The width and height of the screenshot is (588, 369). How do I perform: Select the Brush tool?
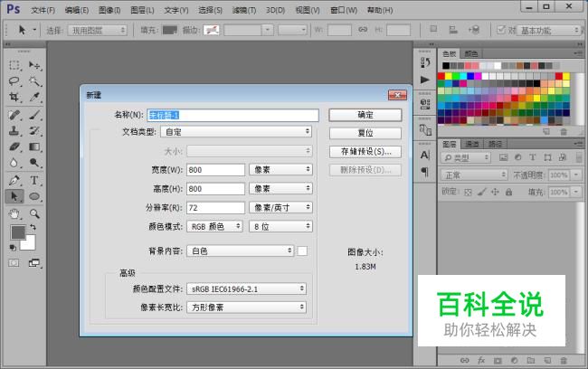coord(34,115)
